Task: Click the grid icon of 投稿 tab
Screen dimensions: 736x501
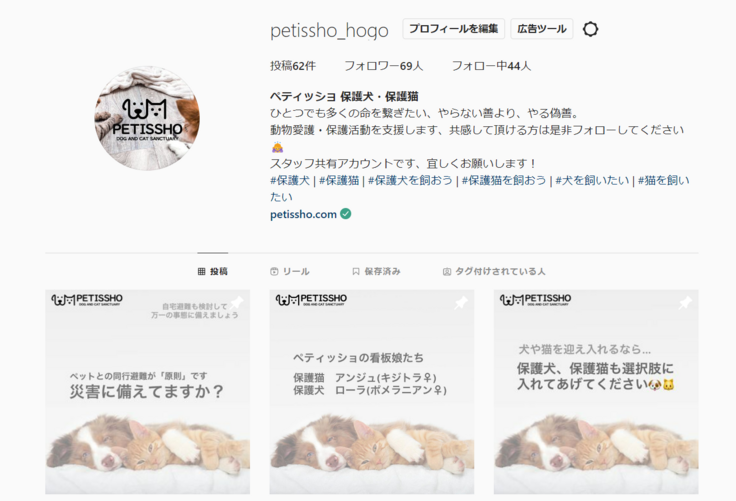Action: pyautogui.click(x=201, y=271)
